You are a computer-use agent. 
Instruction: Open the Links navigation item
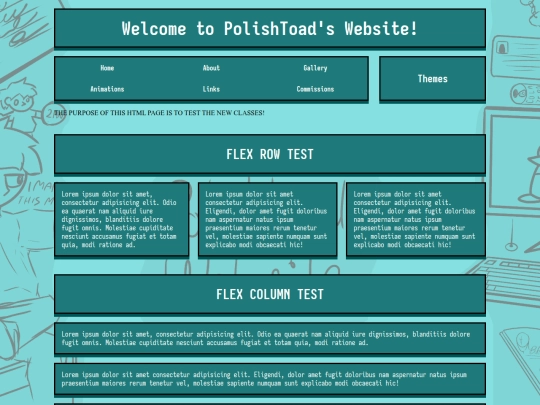211,89
